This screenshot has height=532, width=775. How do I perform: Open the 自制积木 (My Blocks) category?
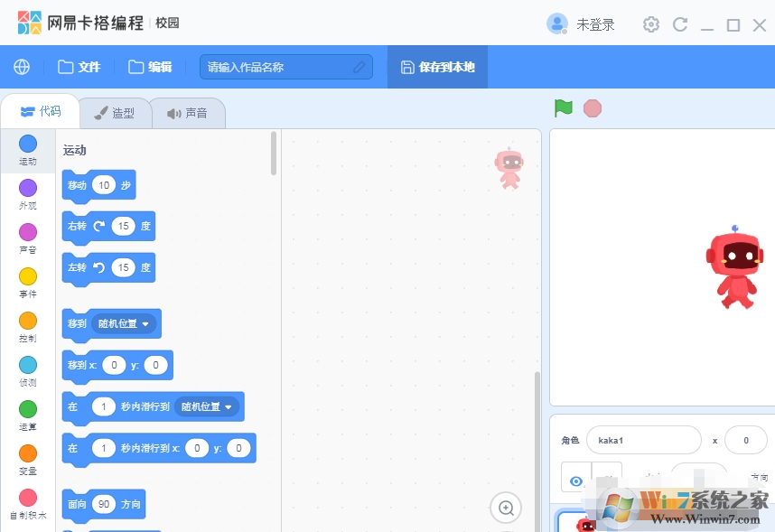point(28,504)
